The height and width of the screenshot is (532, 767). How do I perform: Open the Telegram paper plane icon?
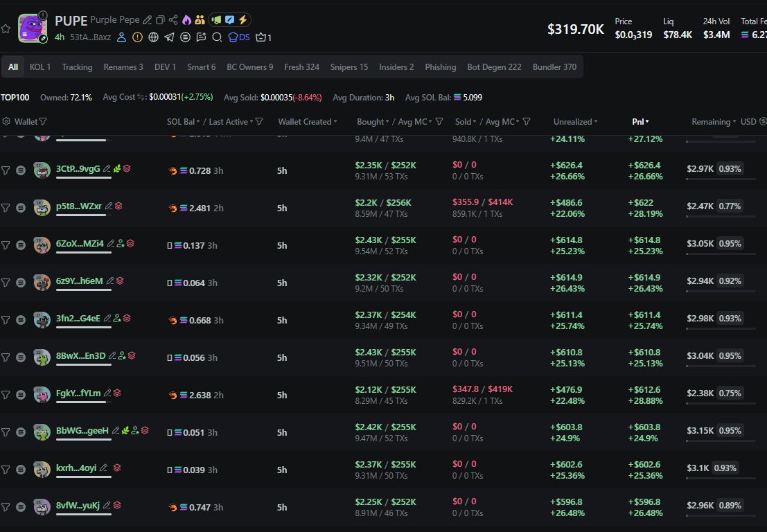[169, 37]
